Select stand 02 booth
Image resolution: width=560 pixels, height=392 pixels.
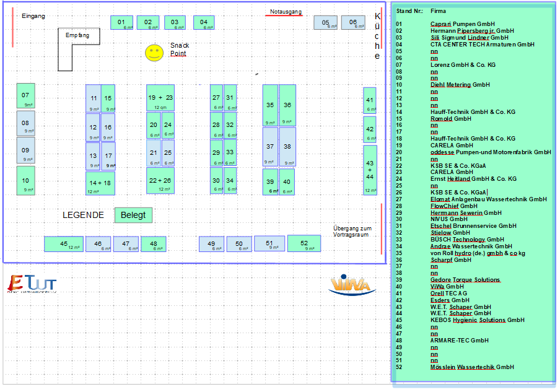[148, 22]
